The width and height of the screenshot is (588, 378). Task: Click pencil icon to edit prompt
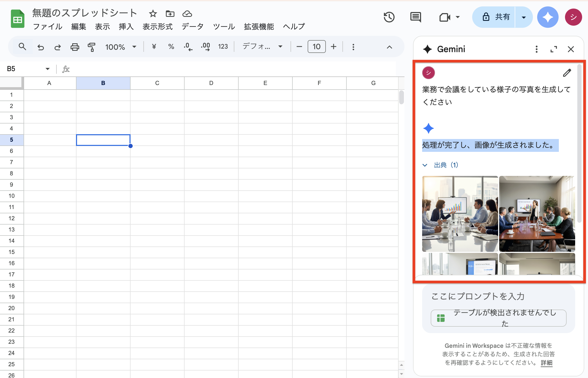pos(567,73)
